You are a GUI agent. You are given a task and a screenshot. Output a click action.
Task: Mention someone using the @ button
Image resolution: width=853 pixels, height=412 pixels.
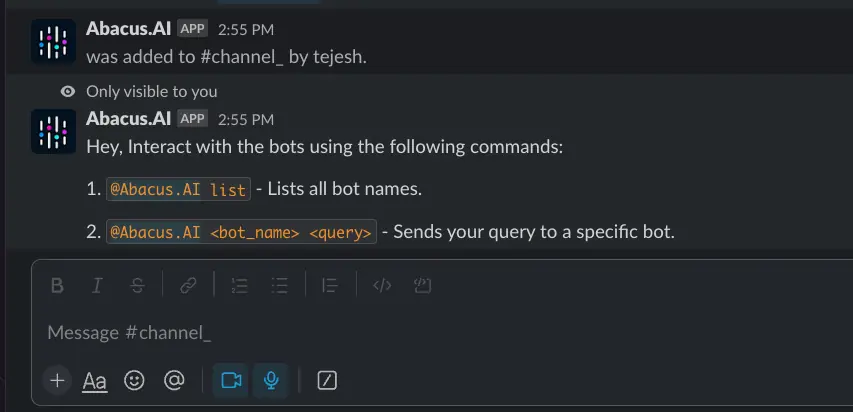coord(174,380)
